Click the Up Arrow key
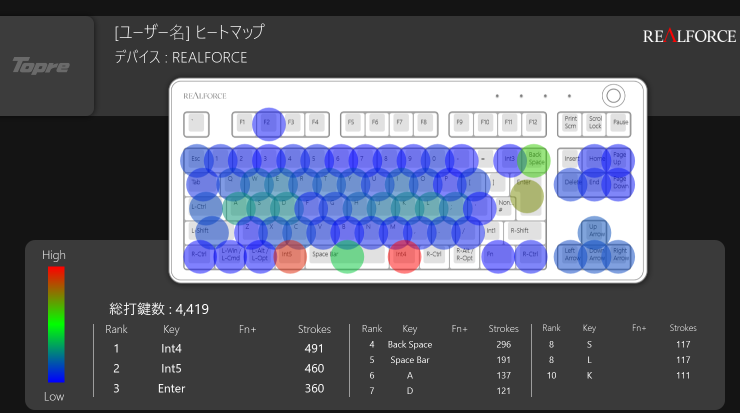 click(x=595, y=231)
